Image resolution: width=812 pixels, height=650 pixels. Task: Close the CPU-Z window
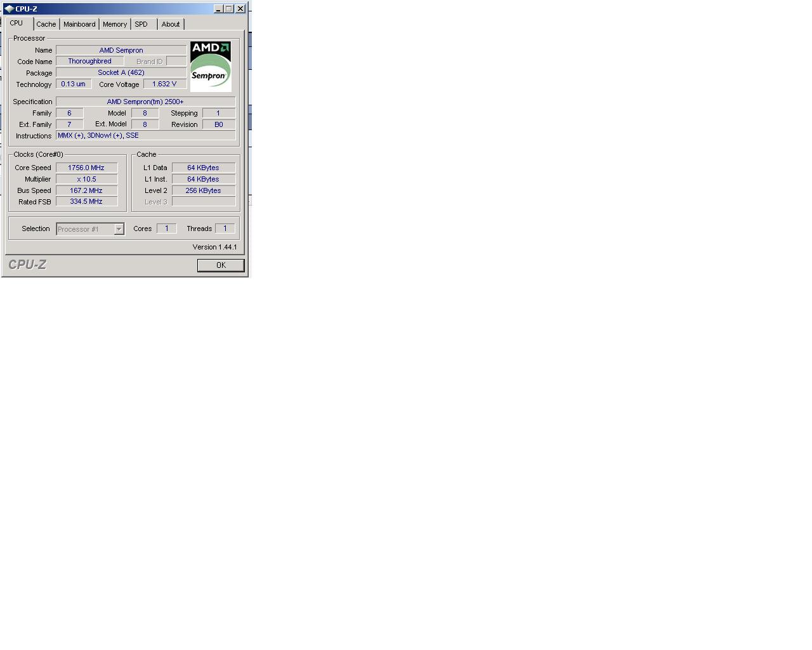[240, 9]
